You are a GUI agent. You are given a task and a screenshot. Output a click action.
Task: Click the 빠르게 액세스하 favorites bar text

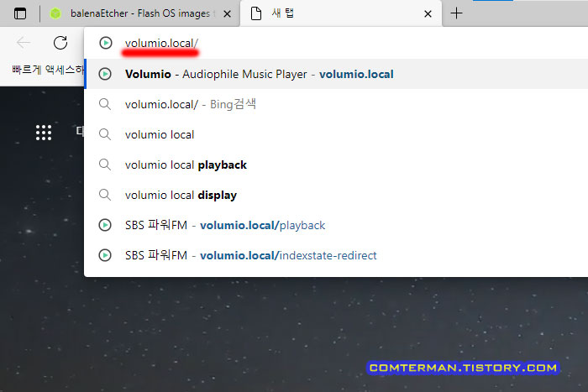[48, 70]
